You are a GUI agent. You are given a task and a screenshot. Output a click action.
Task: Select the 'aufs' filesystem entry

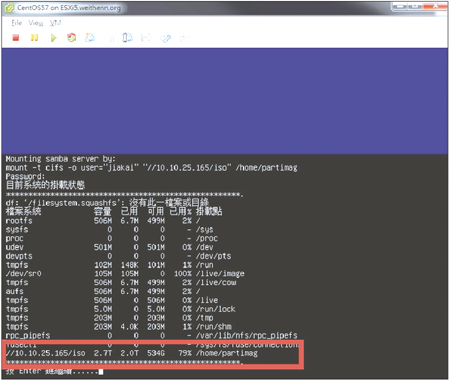point(14,291)
